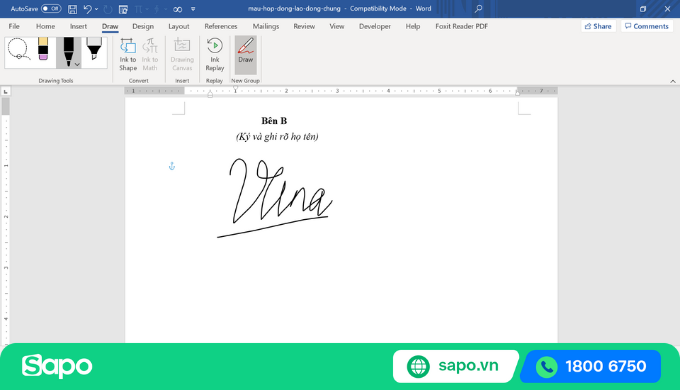This screenshot has height=390, width=680.
Task: Collapse the ribbon with the chevron
Action: 673,81
